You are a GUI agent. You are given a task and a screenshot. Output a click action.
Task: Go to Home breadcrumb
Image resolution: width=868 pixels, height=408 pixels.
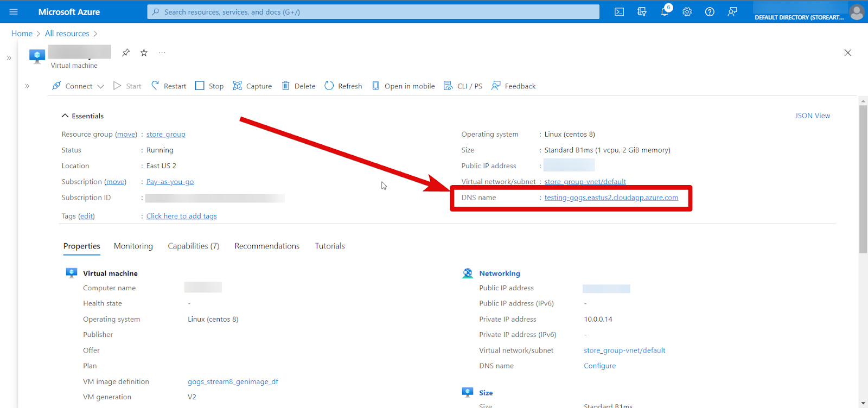22,33
